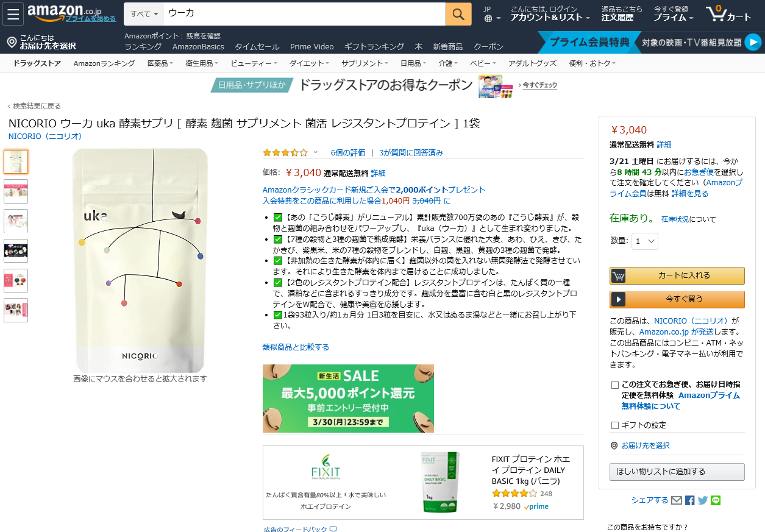Open the アダルトグッズ category tab
This screenshot has height=532, width=765.
532,63
